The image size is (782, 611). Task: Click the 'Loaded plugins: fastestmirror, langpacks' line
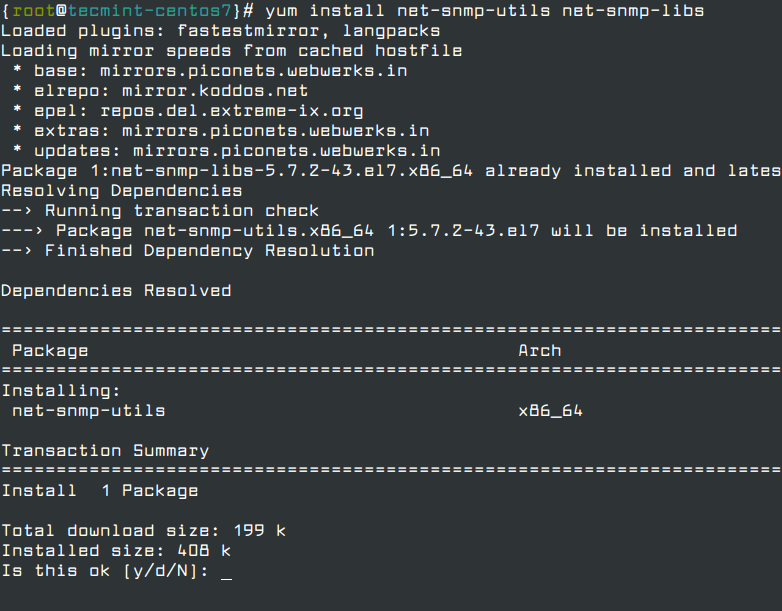220,31
